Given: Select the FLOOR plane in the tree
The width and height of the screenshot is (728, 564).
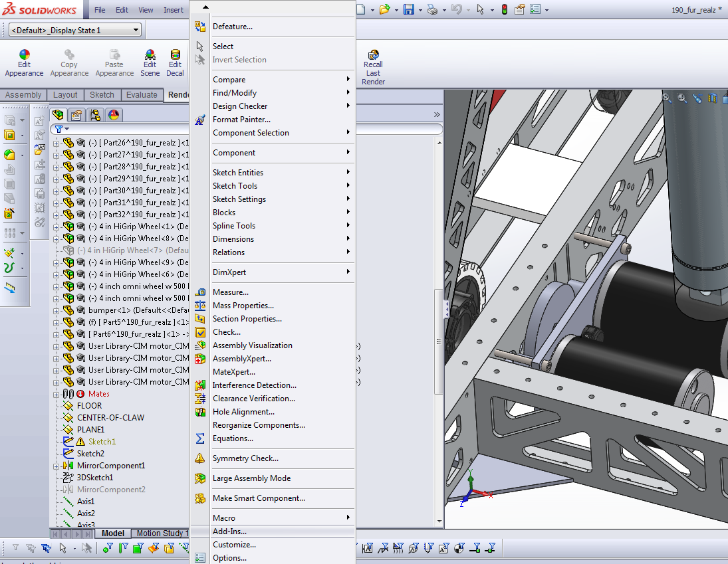Looking at the screenshot, I should click(x=89, y=406).
